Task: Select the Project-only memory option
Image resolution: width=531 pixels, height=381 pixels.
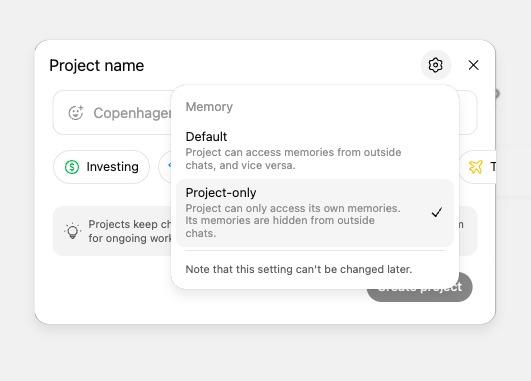Action: point(315,213)
